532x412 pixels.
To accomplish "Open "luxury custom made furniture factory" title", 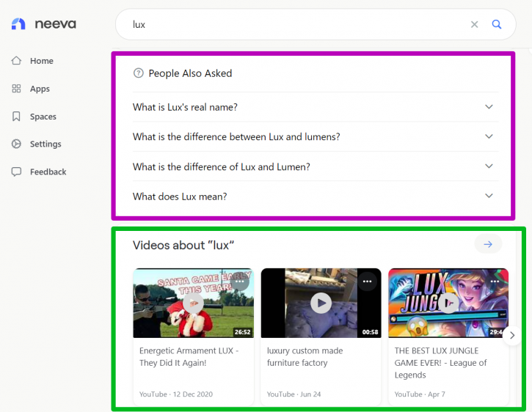I will pyautogui.click(x=305, y=357).
